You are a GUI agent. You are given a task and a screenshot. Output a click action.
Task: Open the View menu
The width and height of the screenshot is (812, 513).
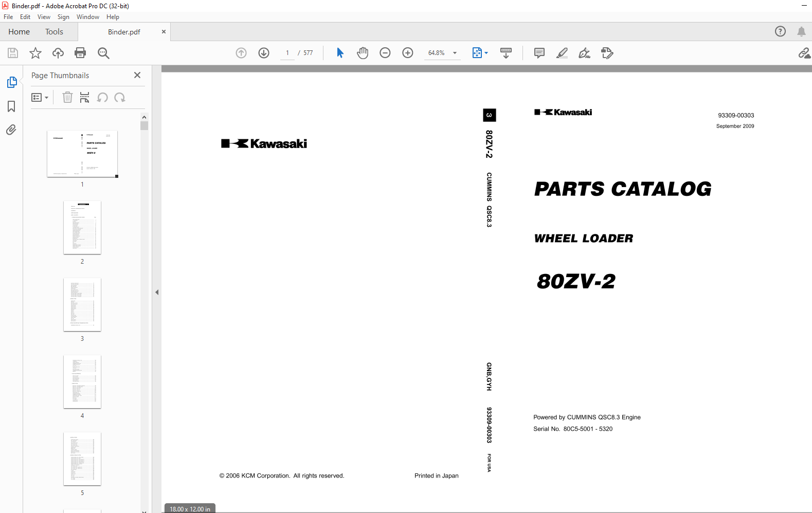coord(44,17)
